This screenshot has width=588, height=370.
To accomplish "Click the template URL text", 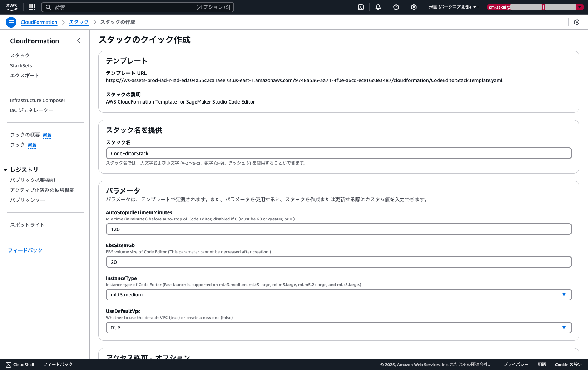I will [x=304, y=80].
